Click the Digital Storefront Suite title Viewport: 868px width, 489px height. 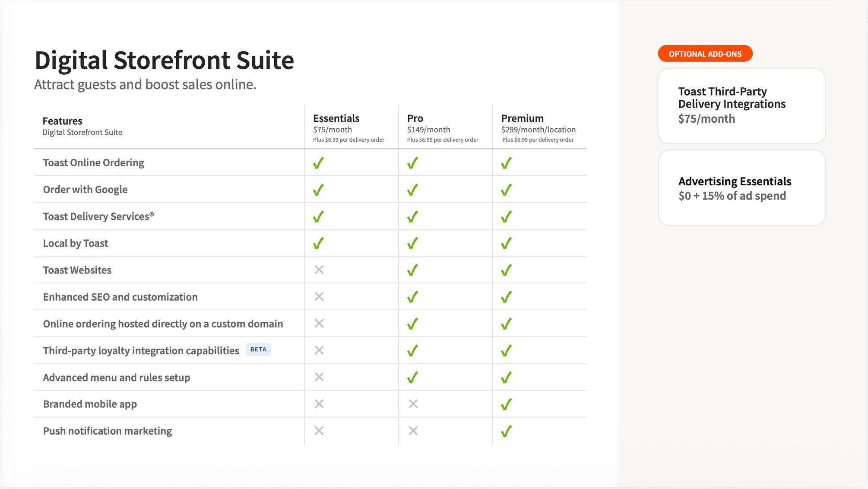pos(164,60)
